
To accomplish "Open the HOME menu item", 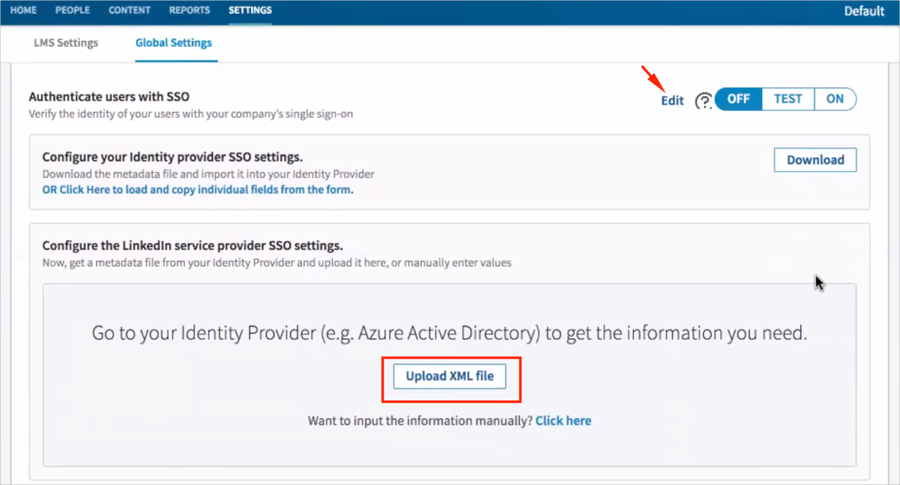I will pos(23,10).
